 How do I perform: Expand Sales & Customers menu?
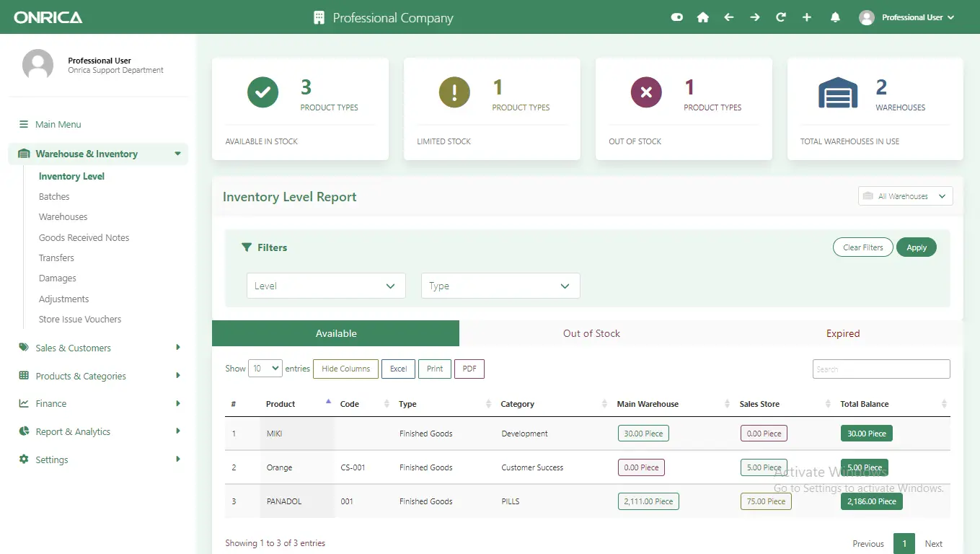coord(98,348)
